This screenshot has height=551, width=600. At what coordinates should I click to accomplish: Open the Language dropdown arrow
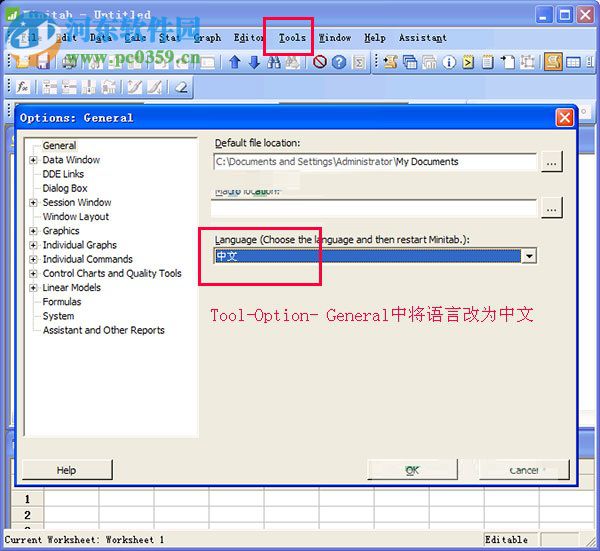pos(529,256)
